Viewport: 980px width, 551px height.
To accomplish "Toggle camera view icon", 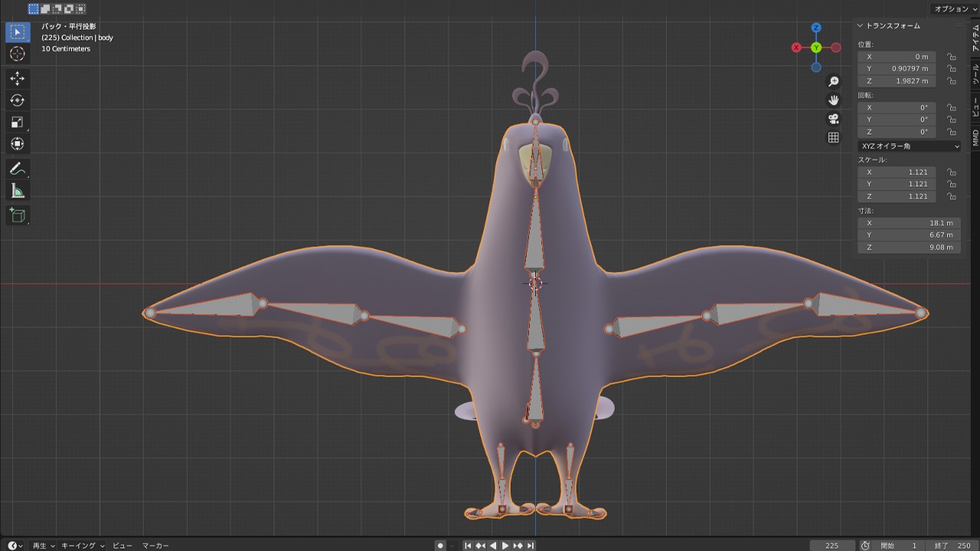I will [834, 119].
